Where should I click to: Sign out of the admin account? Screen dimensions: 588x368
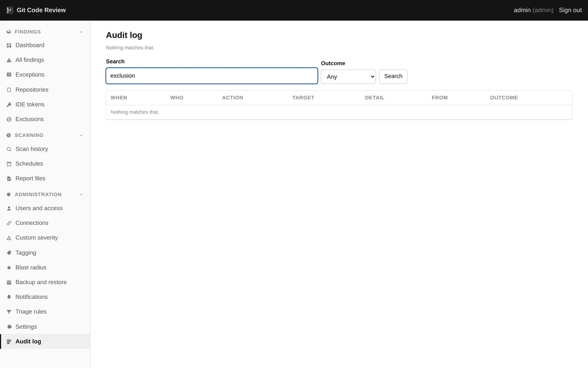click(x=570, y=10)
